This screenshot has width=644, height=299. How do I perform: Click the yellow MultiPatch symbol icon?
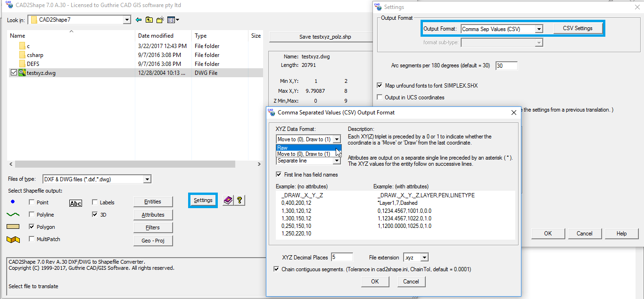(13, 239)
